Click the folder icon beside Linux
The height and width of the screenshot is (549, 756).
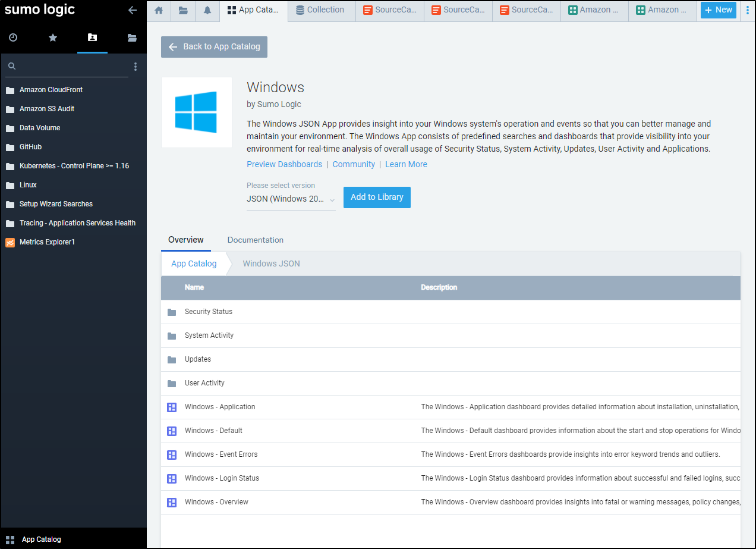pyautogui.click(x=10, y=186)
